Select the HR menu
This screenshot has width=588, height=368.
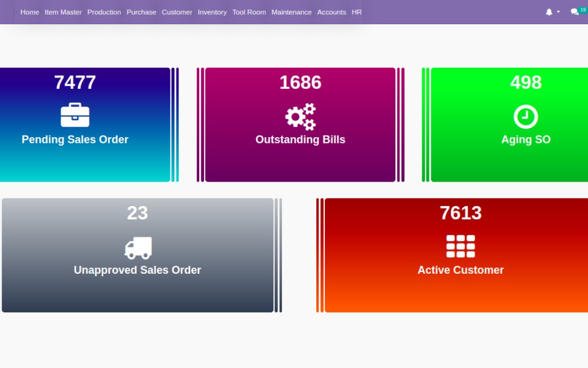click(357, 12)
